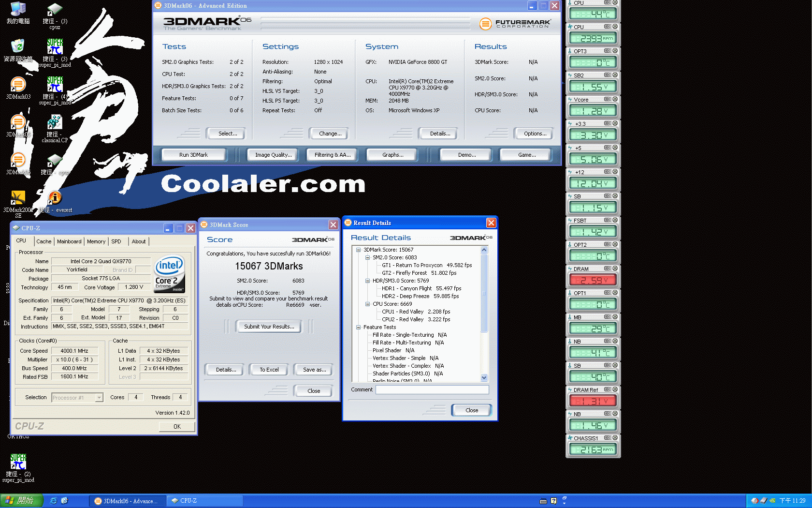Click the Futuremark Corporation logo
Screen dimensions: 812x508
[514, 23]
